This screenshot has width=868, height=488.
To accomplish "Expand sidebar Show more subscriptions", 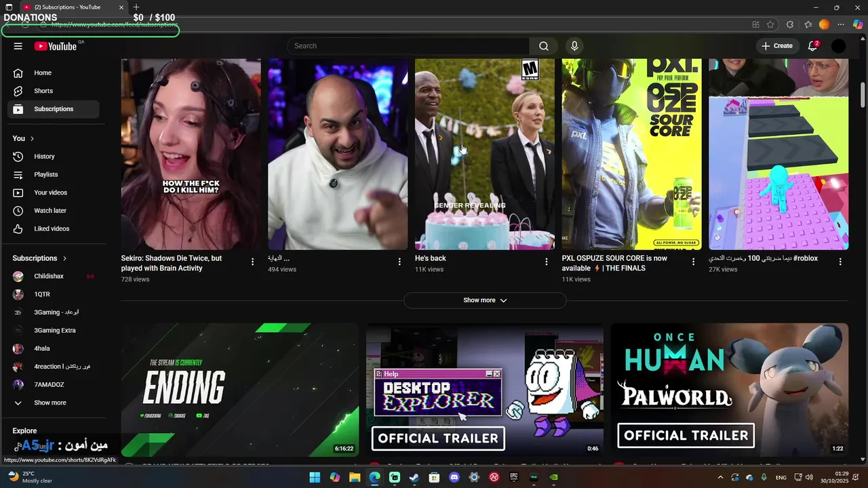I will coord(54,403).
